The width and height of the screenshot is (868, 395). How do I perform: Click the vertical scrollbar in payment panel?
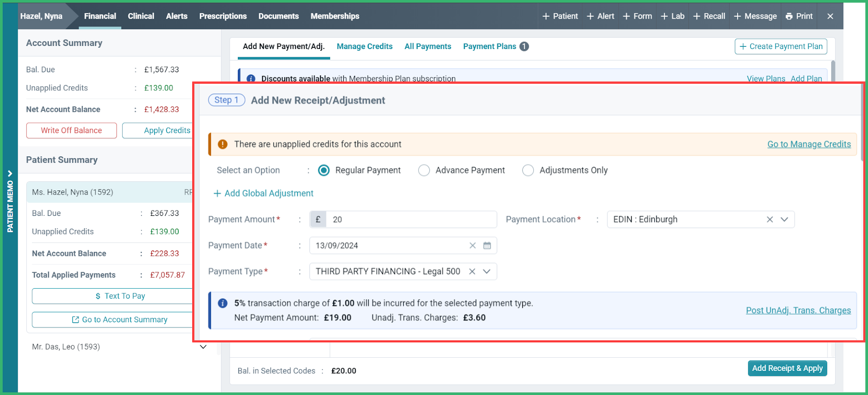(833, 71)
